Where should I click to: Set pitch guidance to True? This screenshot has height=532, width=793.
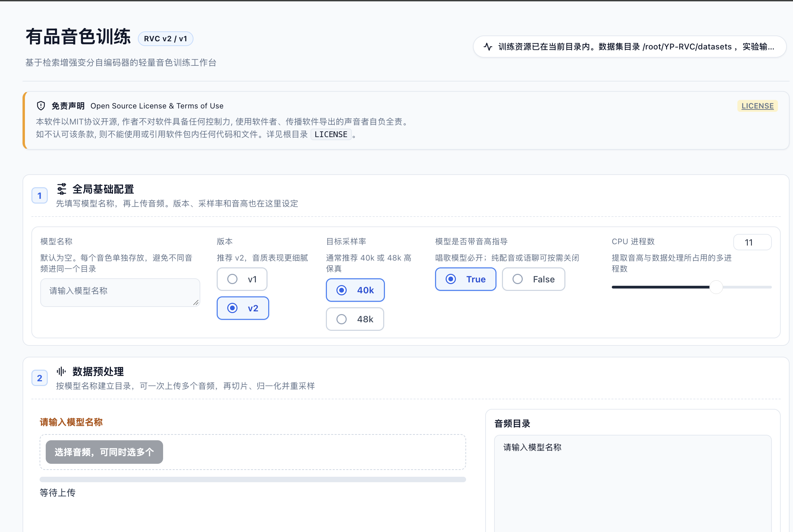click(x=466, y=279)
